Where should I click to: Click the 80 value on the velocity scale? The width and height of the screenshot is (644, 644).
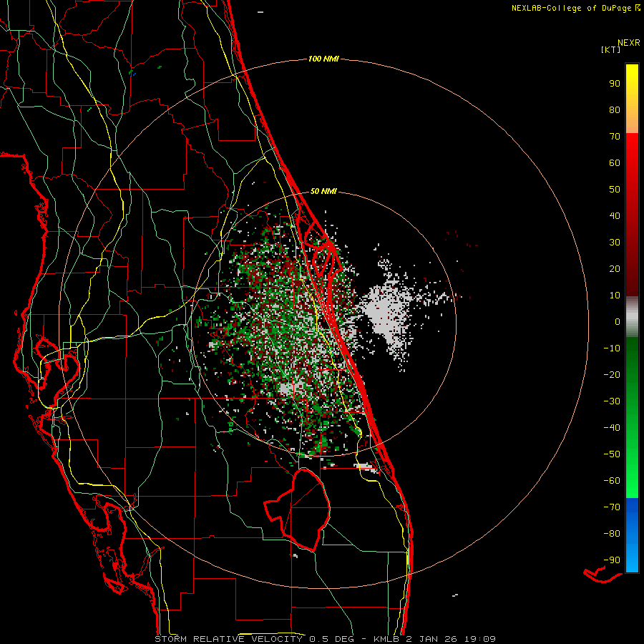tap(615, 109)
